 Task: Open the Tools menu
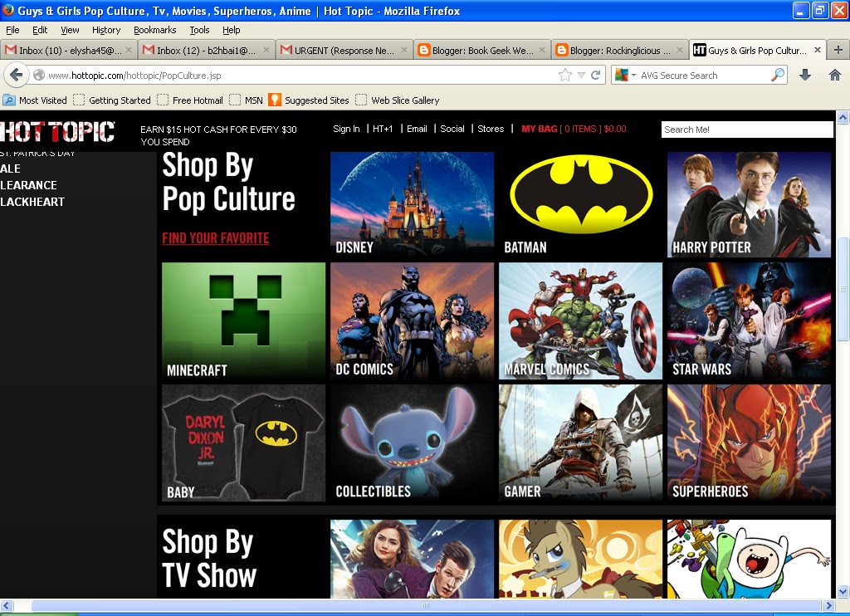point(199,30)
